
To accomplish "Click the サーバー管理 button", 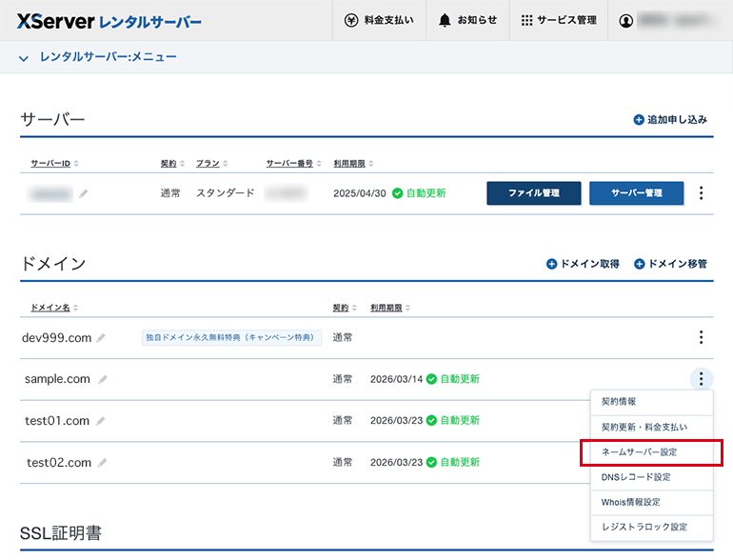I will click(636, 193).
